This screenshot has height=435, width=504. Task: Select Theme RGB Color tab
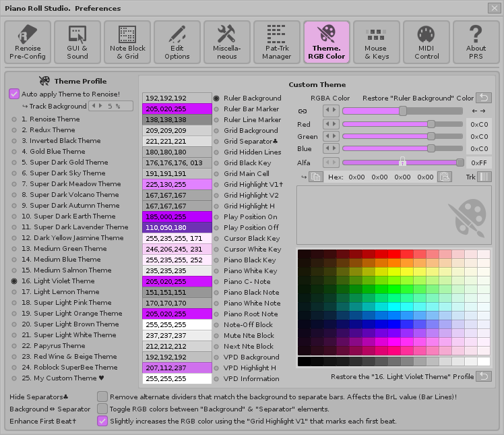327,42
